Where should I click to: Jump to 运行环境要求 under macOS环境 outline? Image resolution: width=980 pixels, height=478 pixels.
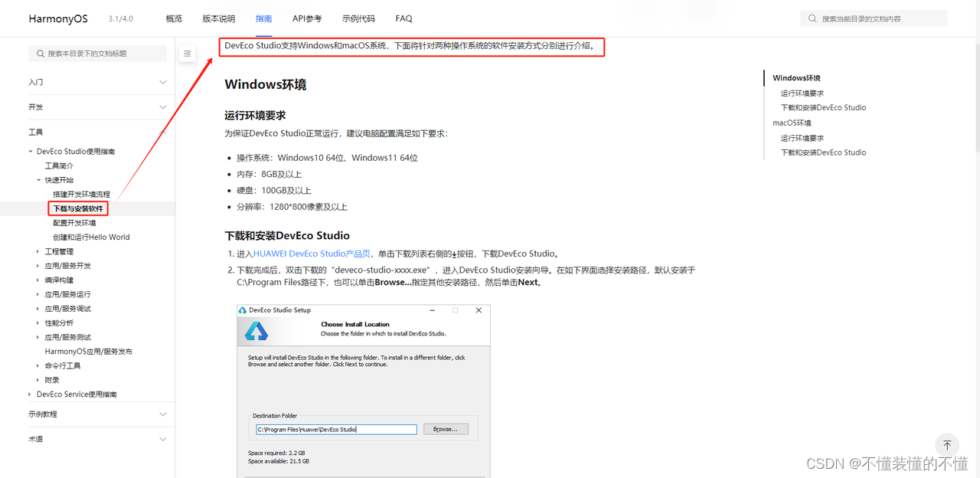click(802, 139)
